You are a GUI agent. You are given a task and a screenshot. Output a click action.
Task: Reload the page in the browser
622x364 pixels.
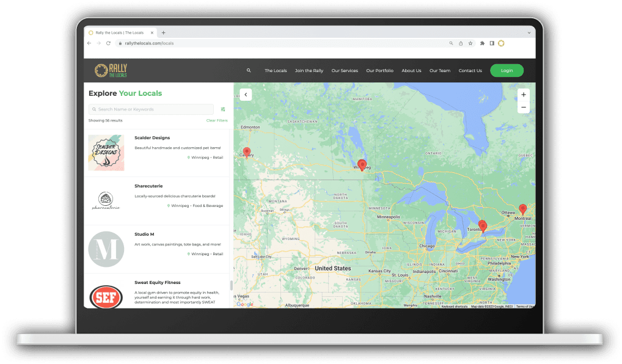point(109,43)
